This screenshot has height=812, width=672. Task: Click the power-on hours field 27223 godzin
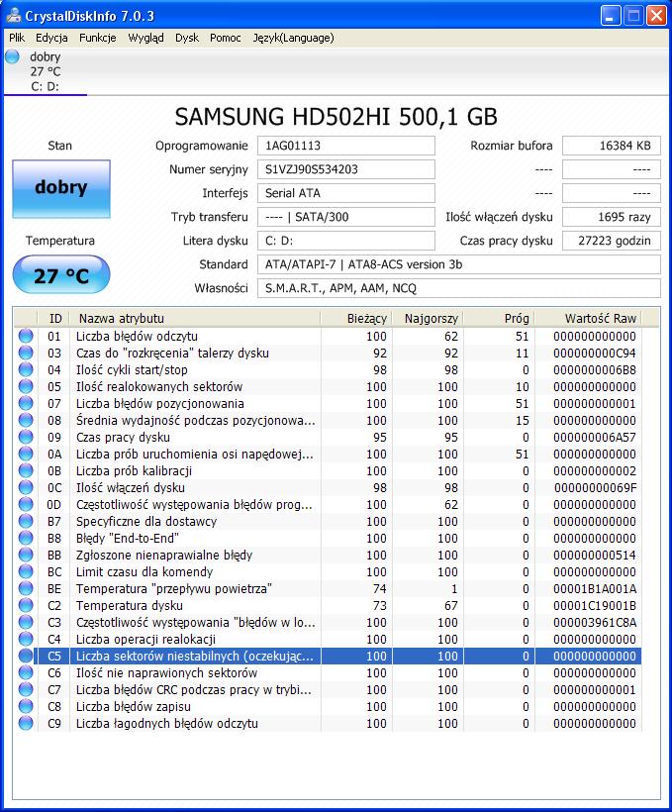coord(612,241)
